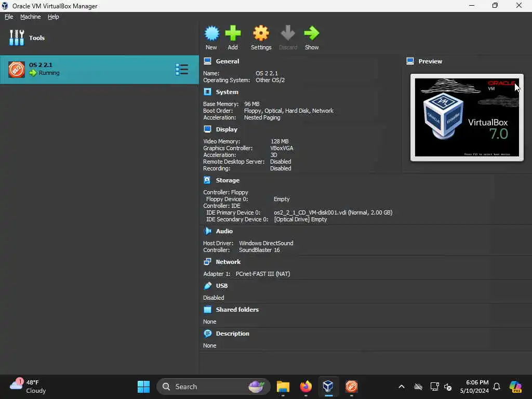532x399 pixels.
Task: Open the Storage section heading link
Action: point(228,180)
